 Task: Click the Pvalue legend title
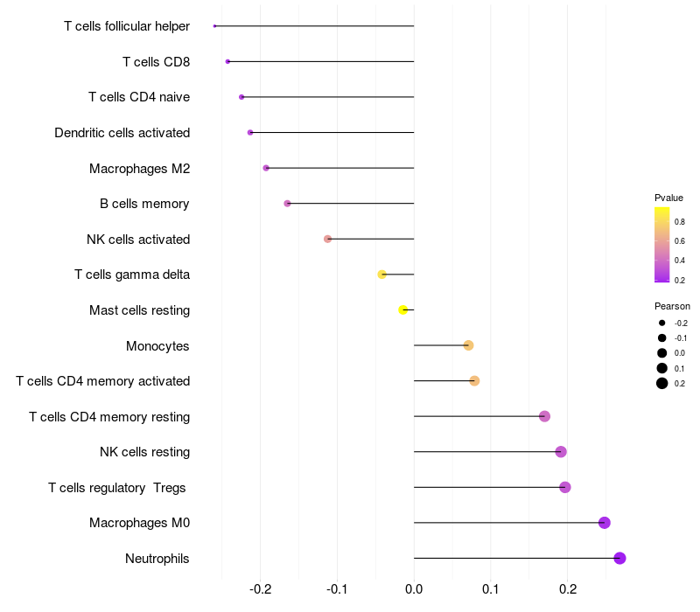coord(668,198)
